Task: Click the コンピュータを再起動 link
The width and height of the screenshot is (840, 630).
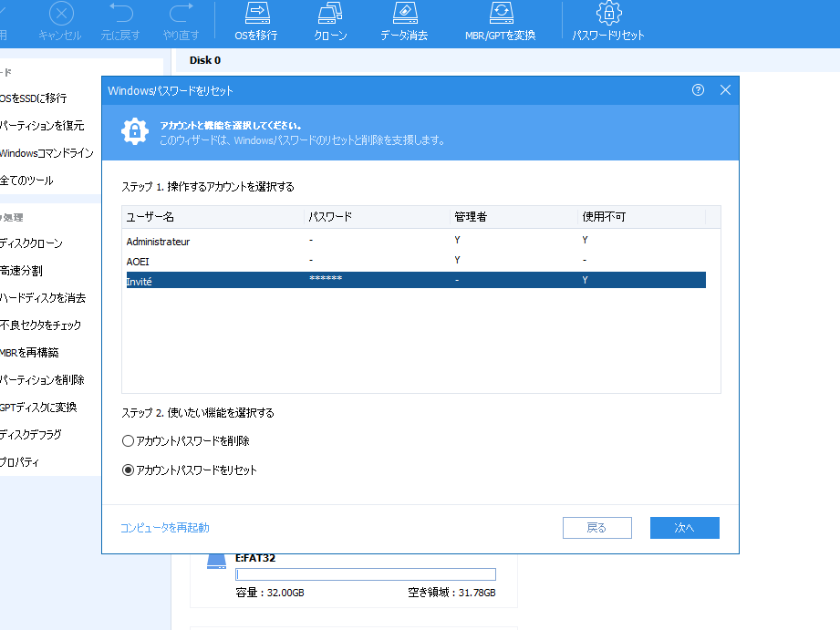Action: pos(165,528)
